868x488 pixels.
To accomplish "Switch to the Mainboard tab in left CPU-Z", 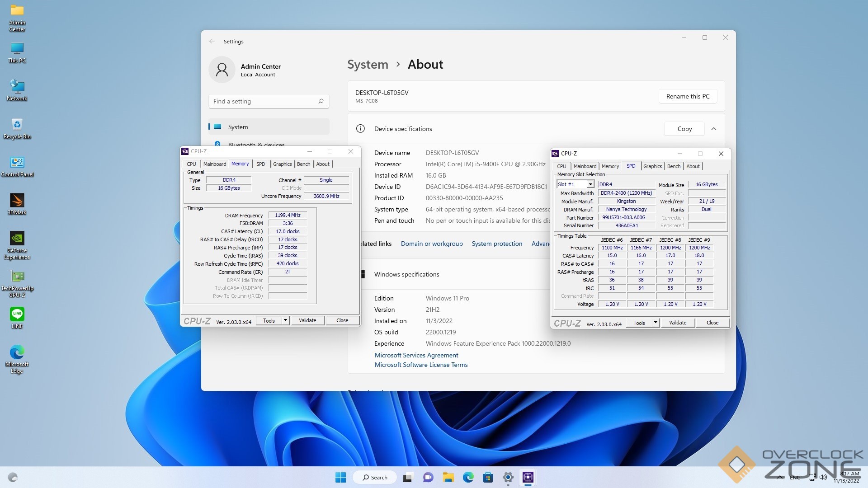I will tap(214, 164).
